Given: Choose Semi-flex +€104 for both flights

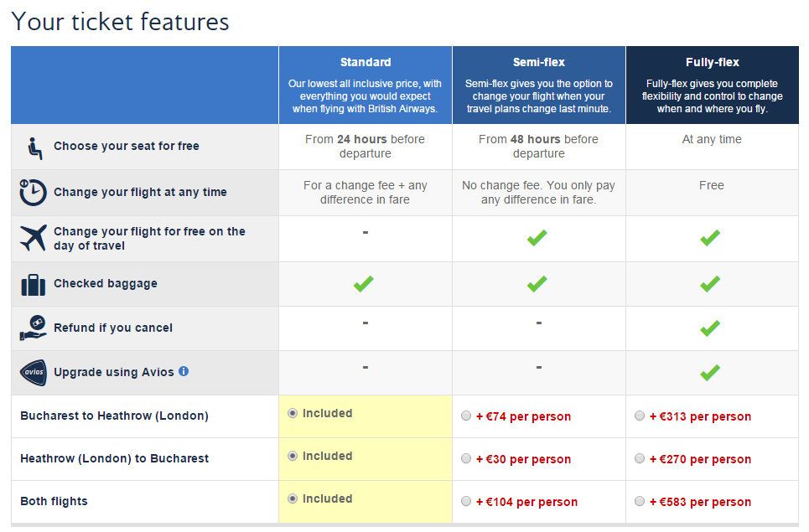Looking at the screenshot, I should (x=466, y=501).
